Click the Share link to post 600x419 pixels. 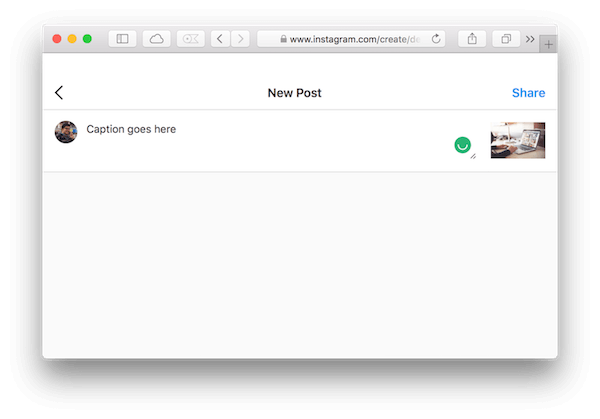(528, 93)
